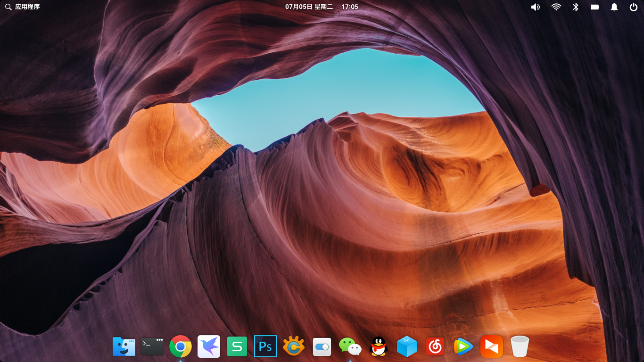The height and width of the screenshot is (362, 644).
Task: Open Photoshop from the dock
Action: click(x=265, y=347)
